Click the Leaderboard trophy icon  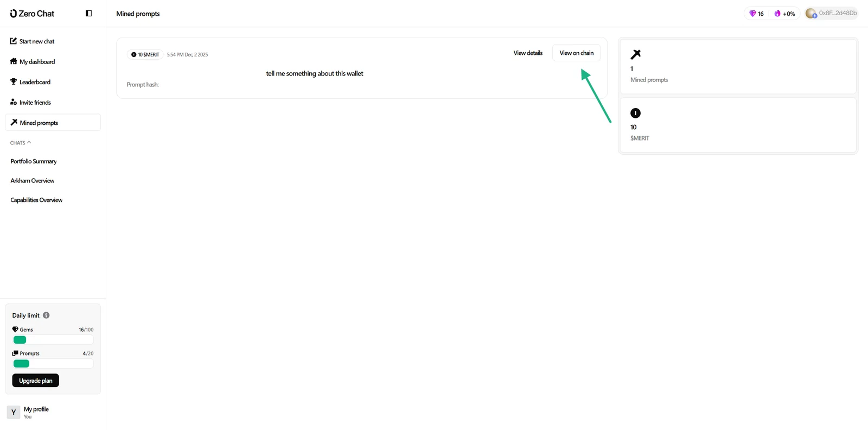tap(14, 81)
